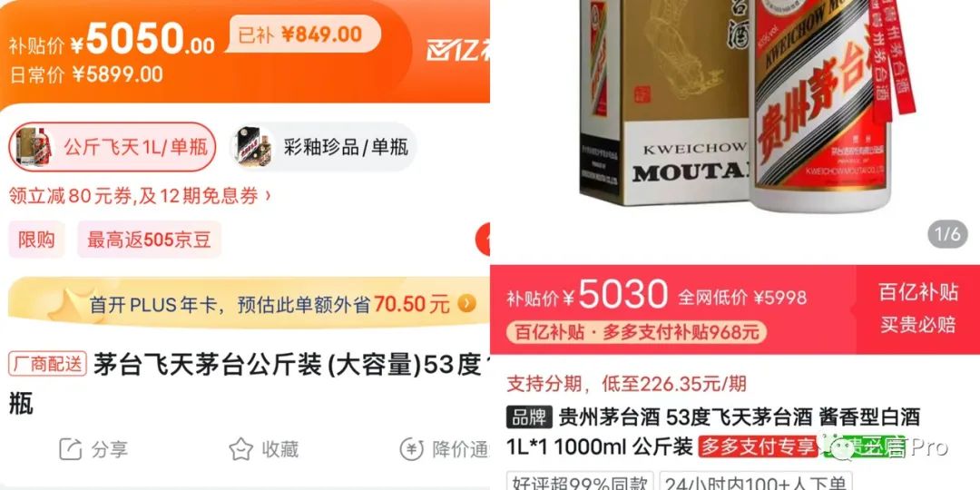Viewport: 980px width, 490px height.
Task: Open the 首开PLUS年卡 savings banner
Action: (x=250, y=303)
